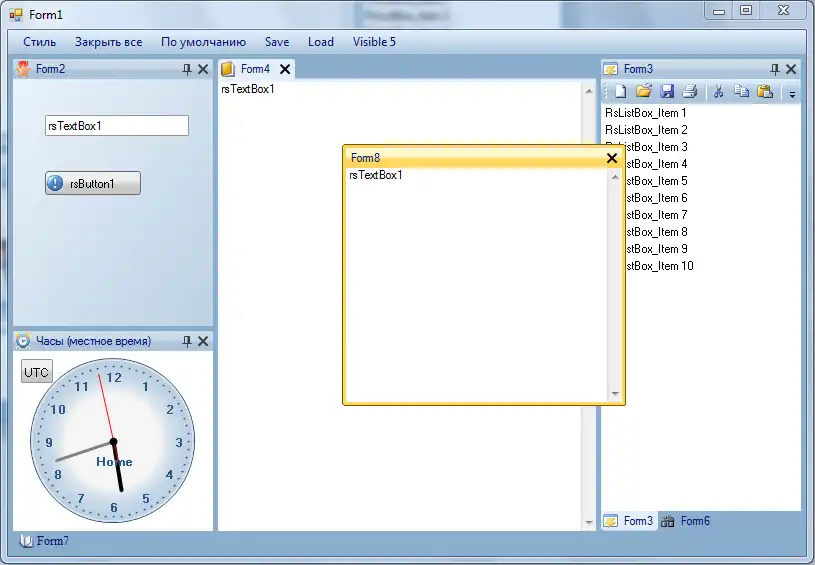Click inside the Form8 text area
Screen dimensions: 815x565
[x=477, y=285]
